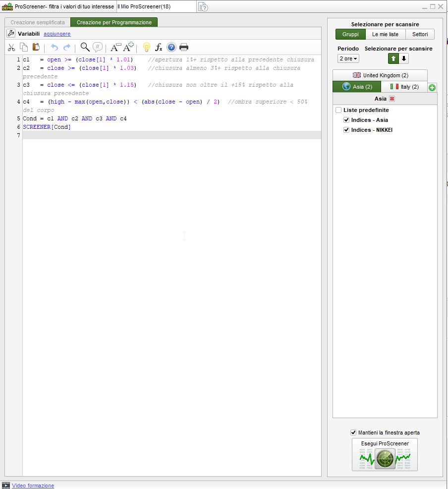Open United Kingdom (2) group tab
448x489 pixels.
point(380,75)
